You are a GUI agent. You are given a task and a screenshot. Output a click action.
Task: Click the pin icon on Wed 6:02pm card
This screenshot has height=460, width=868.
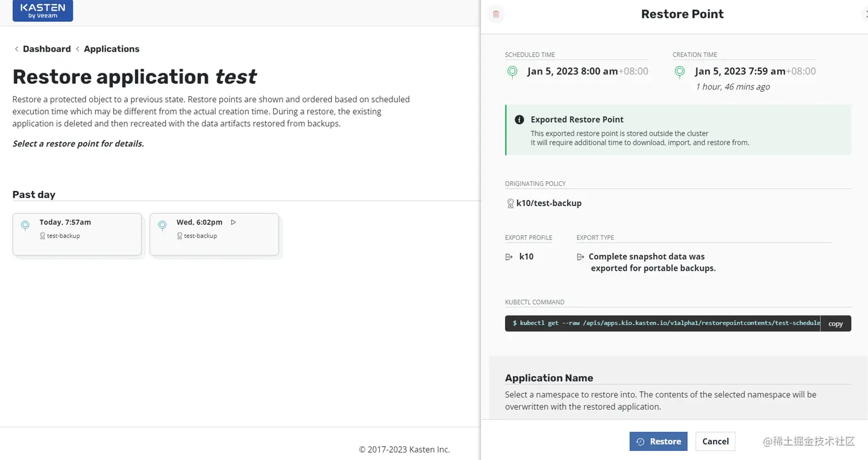pos(162,225)
